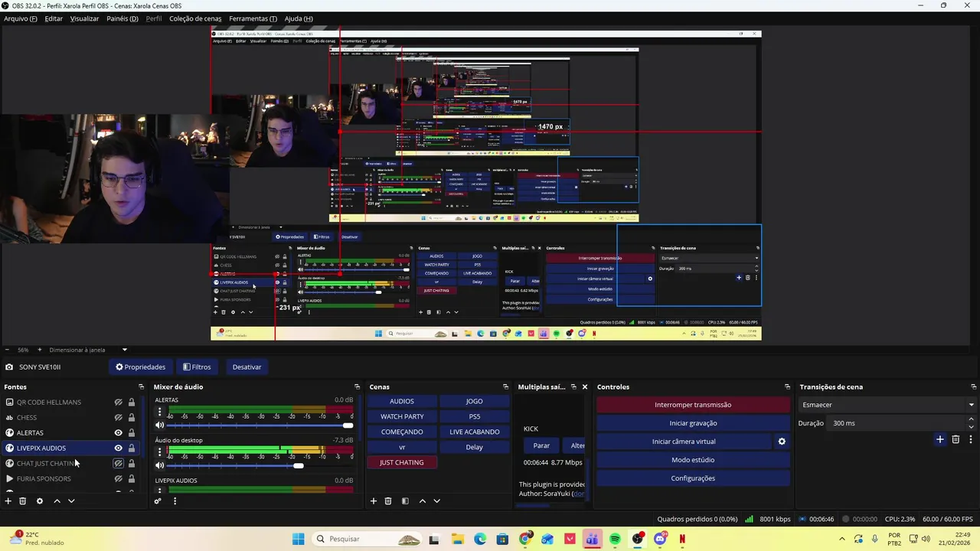The height and width of the screenshot is (551, 980).
Task: Undock the Mixer de áudio panel
Action: (357, 387)
